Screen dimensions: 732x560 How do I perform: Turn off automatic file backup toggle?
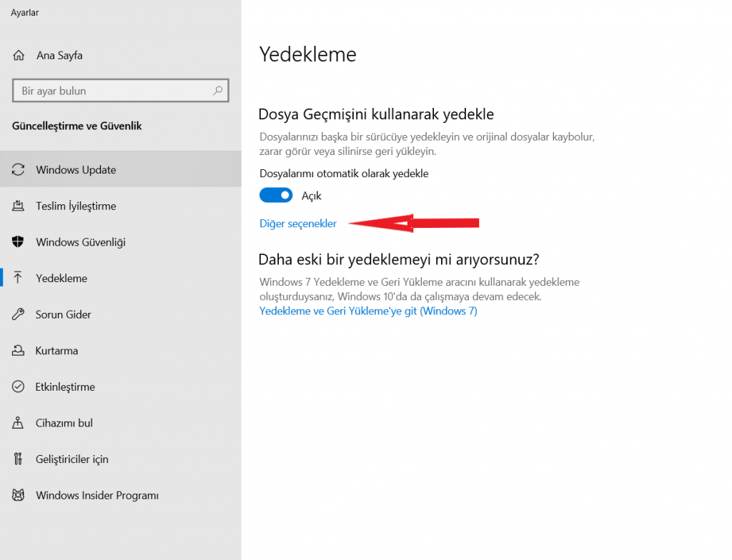pyautogui.click(x=276, y=195)
